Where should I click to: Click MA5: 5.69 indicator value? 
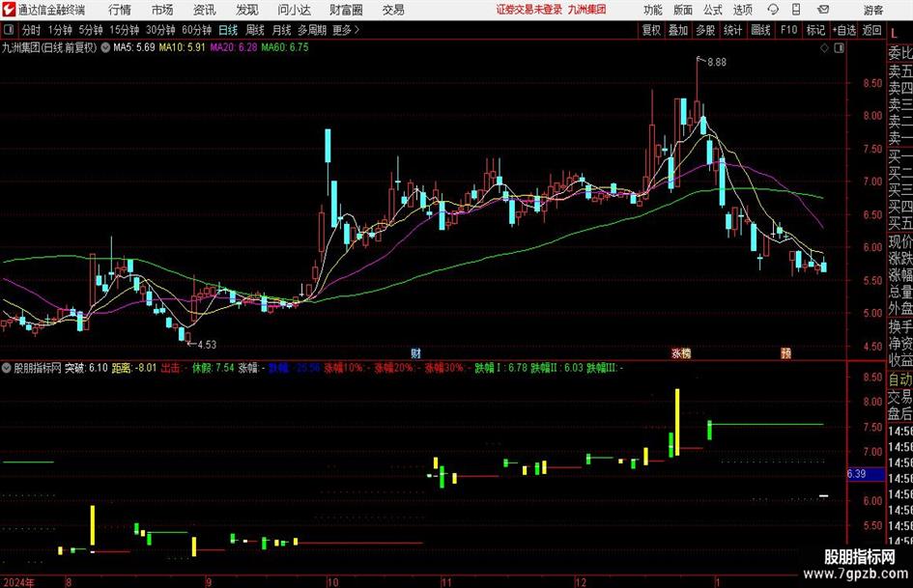point(134,47)
